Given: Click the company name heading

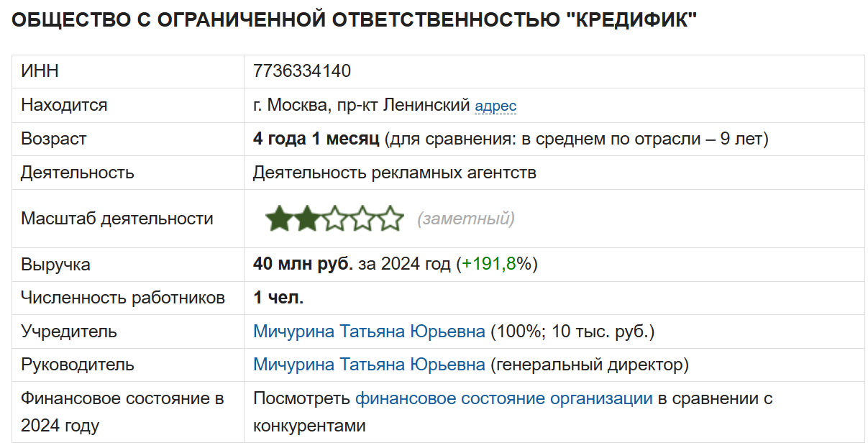Looking at the screenshot, I should pos(355,20).
